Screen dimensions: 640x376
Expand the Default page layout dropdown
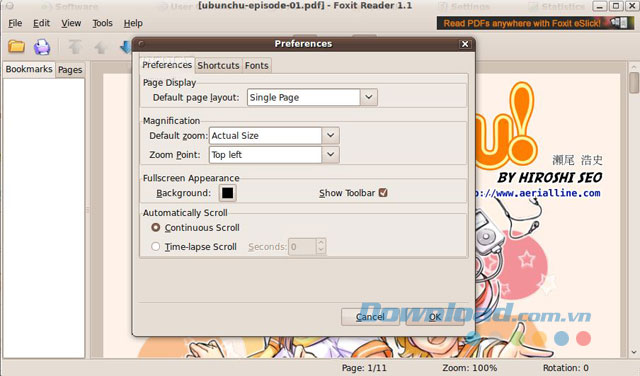[369, 97]
